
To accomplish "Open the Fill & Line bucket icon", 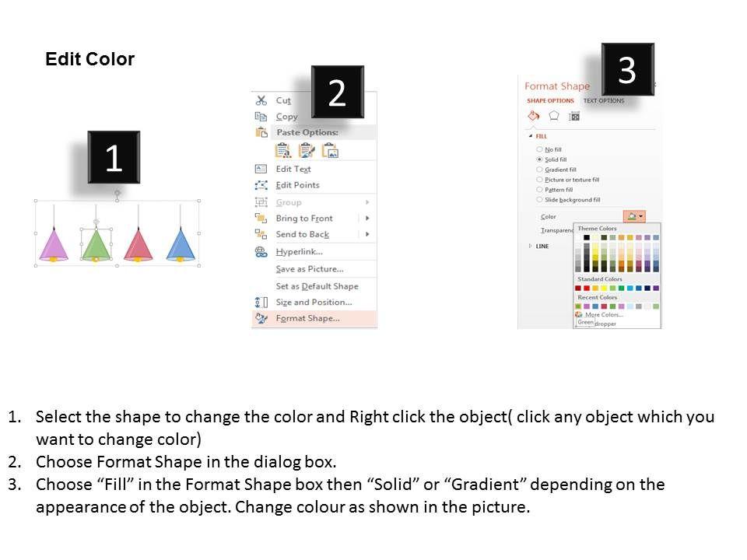I will [x=534, y=116].
